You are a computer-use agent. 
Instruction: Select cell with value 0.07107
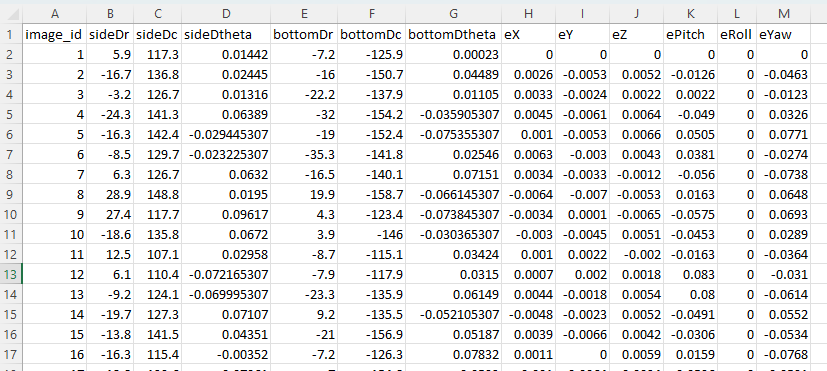coord(226,314)
